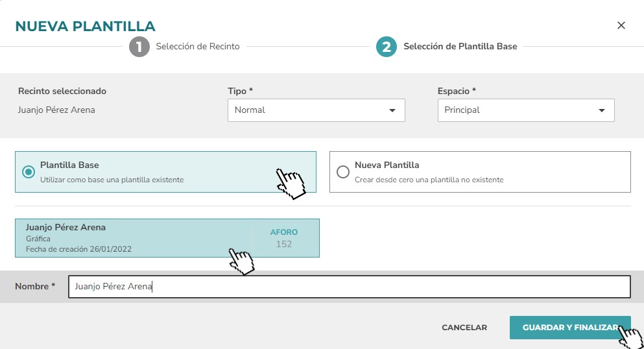Select the Juanjo Pérez Arena template card
The image size is (644, 349).
click(x=167, y=238)
